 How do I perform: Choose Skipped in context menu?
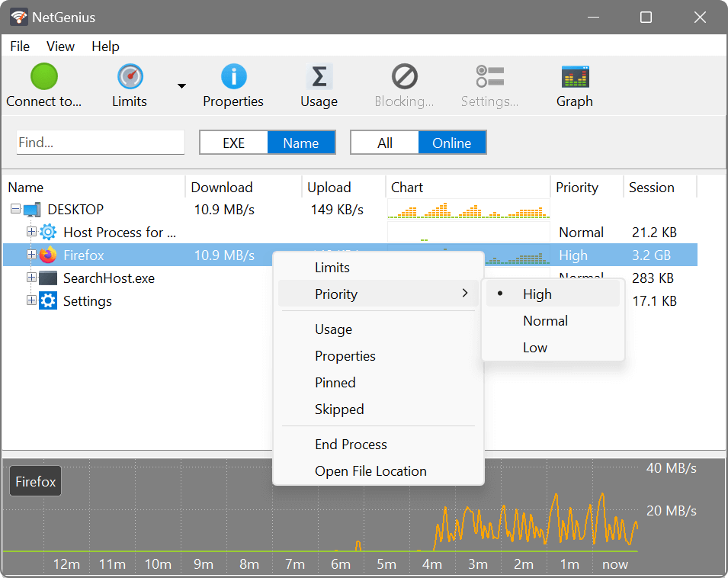point(378,409)
